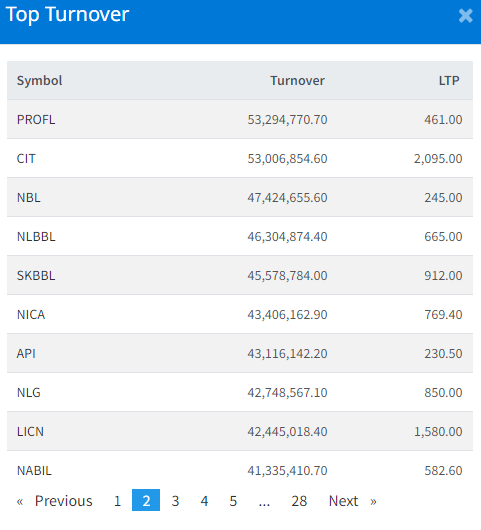The image size is (481, 530).
Task: Select the CIT symbol
Action: [26, 159]
